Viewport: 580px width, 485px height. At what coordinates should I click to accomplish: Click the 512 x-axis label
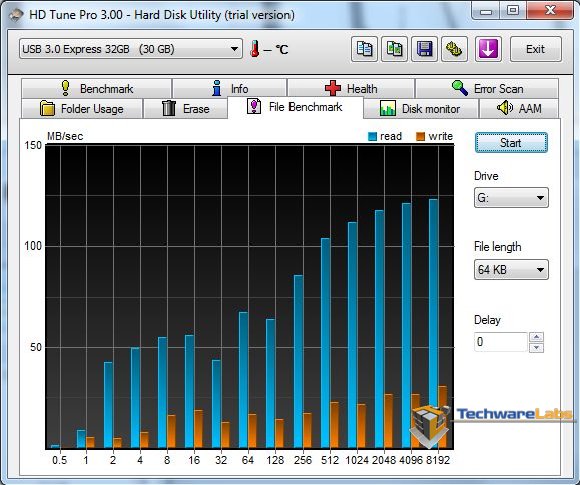pyautogui.click(x=330, y=460)
